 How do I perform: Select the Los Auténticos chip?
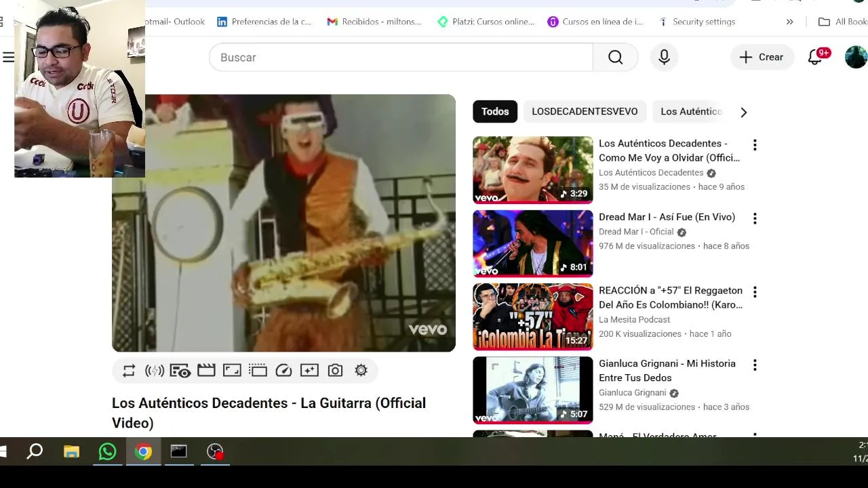point(691,112)
